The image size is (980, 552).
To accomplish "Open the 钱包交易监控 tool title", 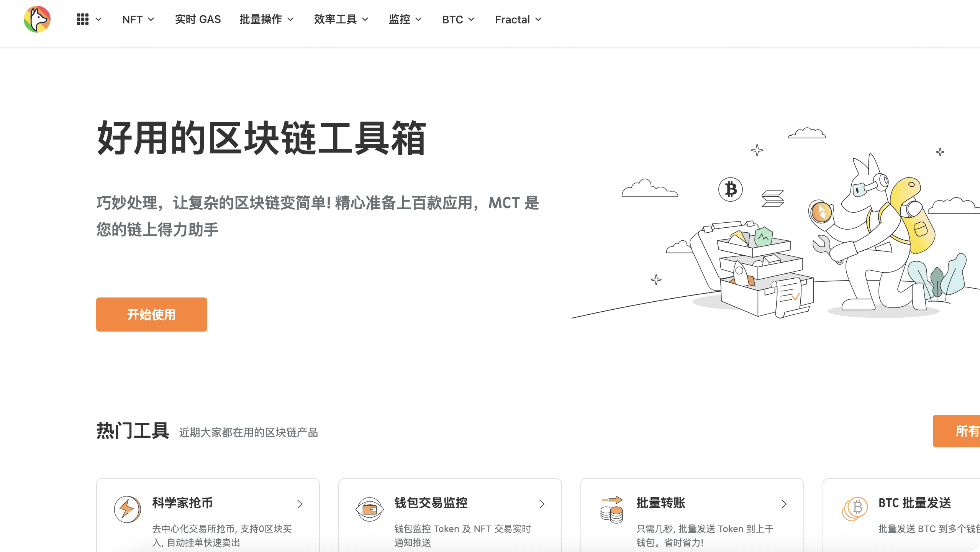I will tap(431, 503).
